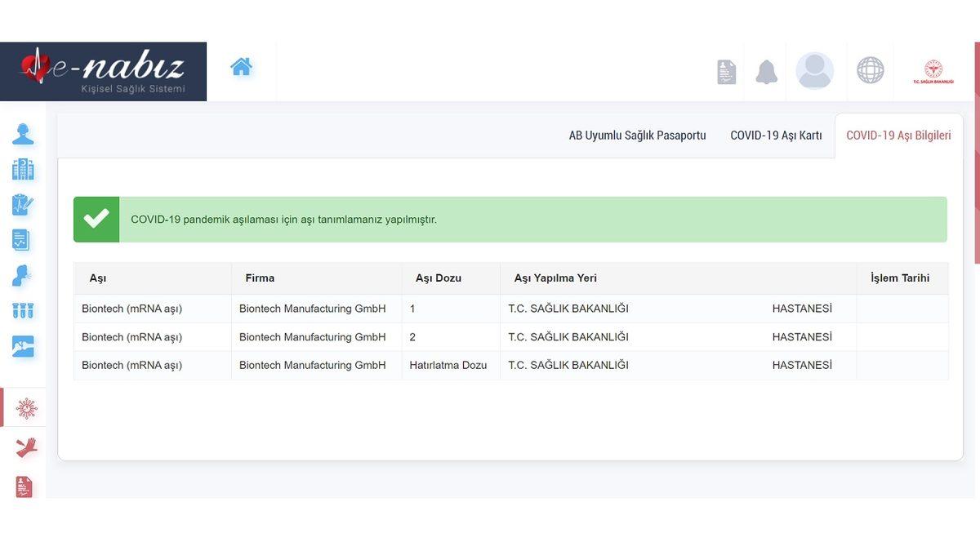This screenshot has width=980, height=551.
Task: Click the red document sidebar icon
Action: point(24,486)
